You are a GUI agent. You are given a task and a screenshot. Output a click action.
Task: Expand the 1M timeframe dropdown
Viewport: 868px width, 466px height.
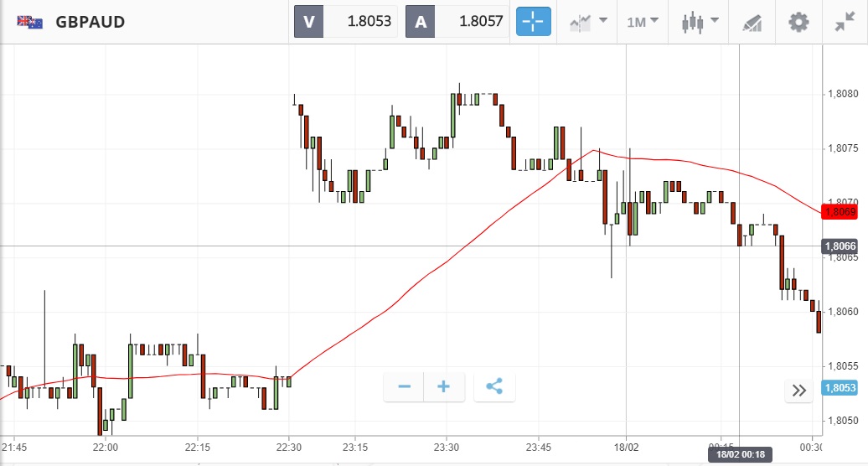click(x=643, y=22)
